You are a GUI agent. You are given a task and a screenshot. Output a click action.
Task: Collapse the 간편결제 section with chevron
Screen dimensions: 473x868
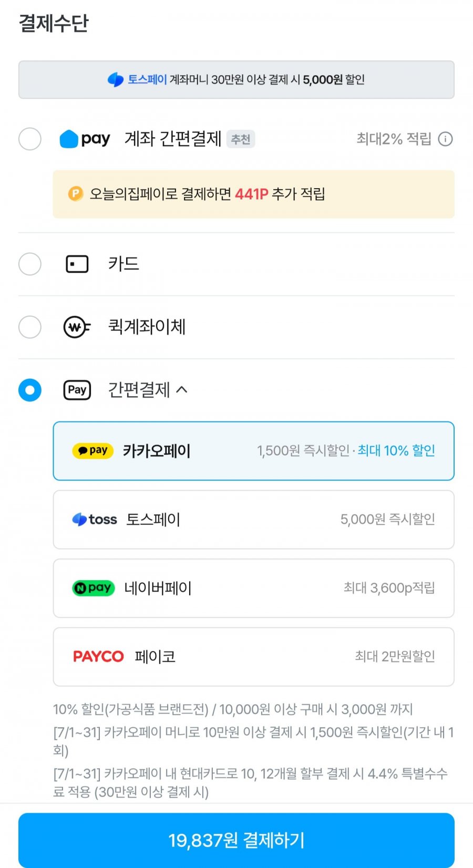pyautogui.click(x=182, y=389)
